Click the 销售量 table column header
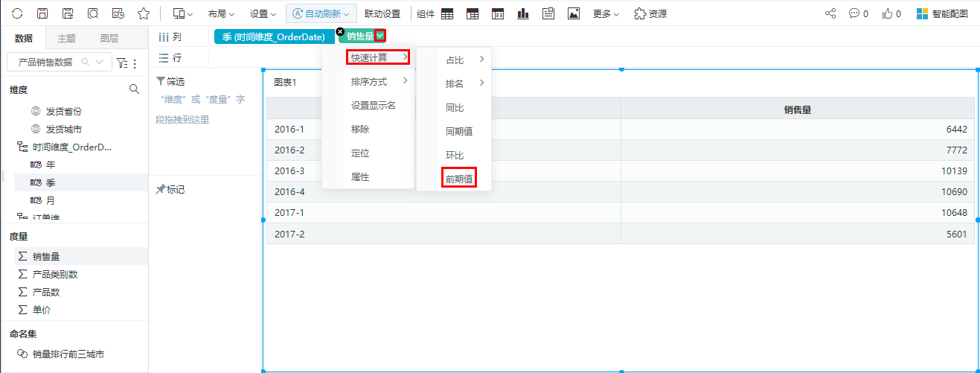980x373 pixels. [x=797, y=109]
